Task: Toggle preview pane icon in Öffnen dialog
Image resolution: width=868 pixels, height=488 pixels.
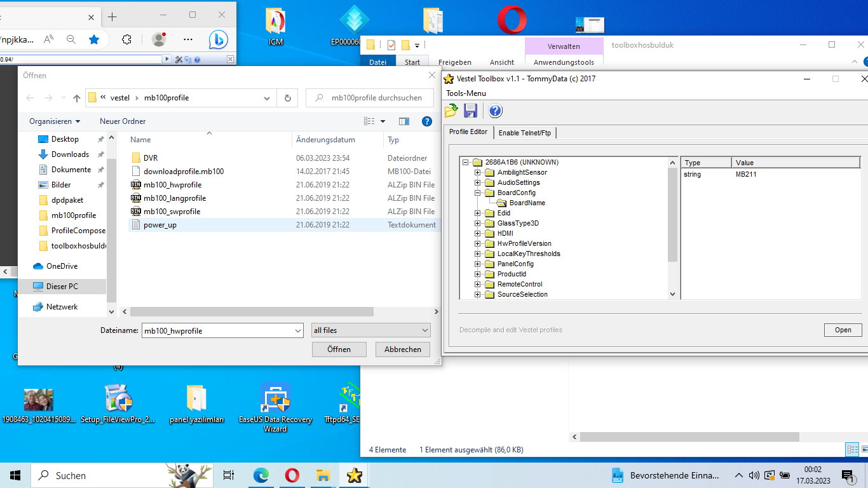Action: coord(404,121)
